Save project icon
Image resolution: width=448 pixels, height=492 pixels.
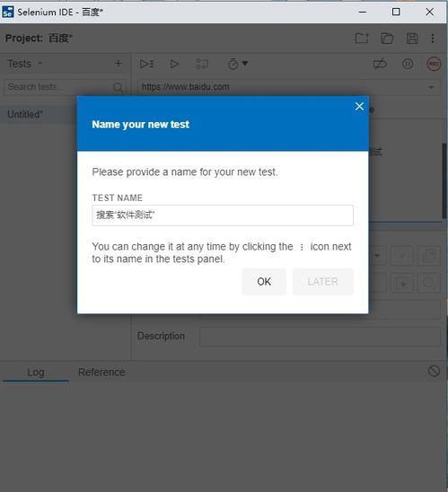[412, 39]
